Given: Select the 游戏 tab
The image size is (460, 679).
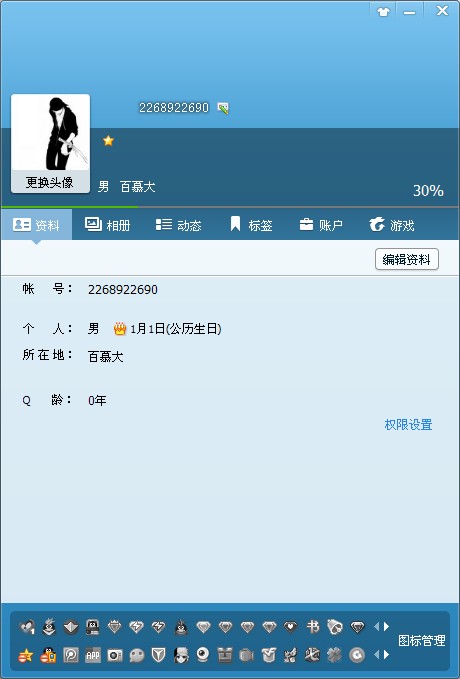Looking at the screenshot, I should coord(392,225).
